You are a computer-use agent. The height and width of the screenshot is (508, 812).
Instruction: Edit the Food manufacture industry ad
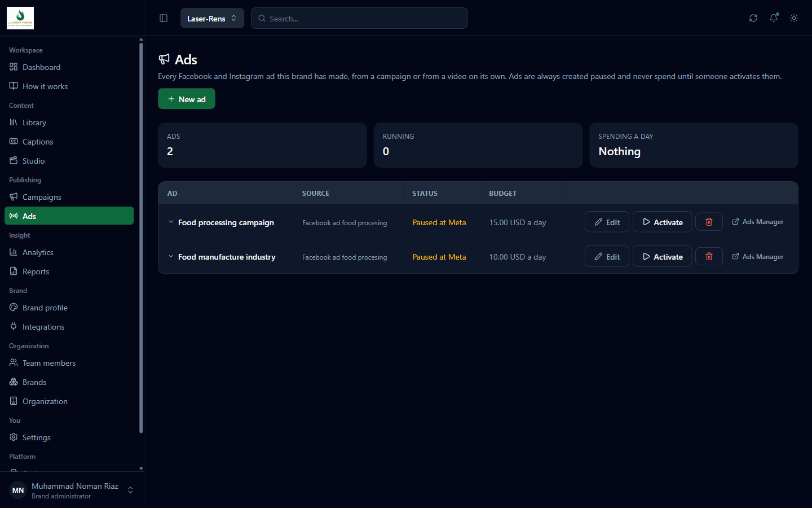pos(607,256)
